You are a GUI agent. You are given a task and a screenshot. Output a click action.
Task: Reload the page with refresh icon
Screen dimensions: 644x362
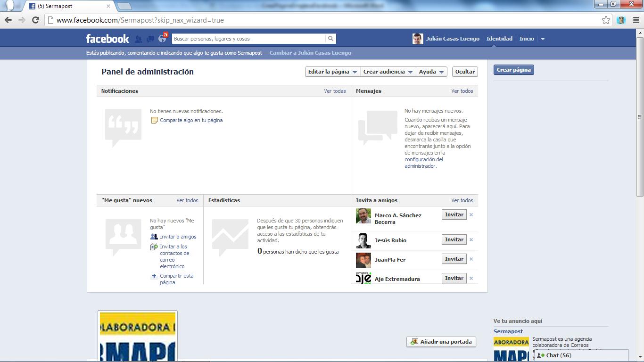click(35, 20)
